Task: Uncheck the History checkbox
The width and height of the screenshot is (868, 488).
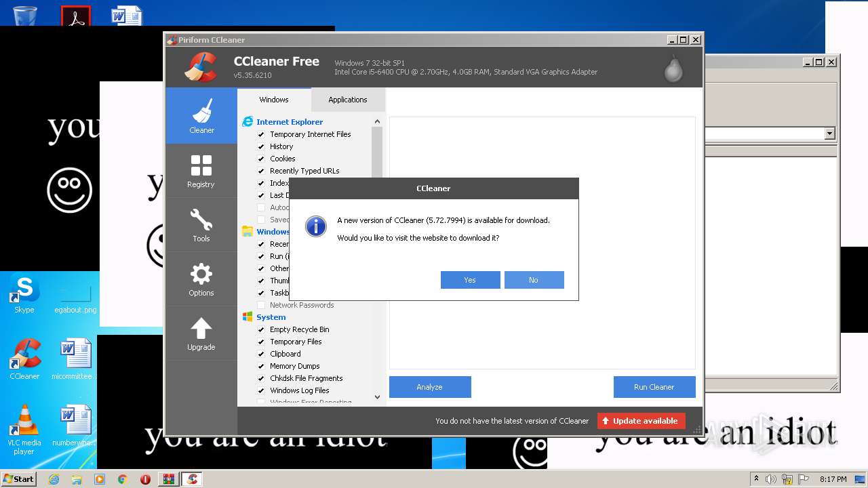Action: pos(261,146)
